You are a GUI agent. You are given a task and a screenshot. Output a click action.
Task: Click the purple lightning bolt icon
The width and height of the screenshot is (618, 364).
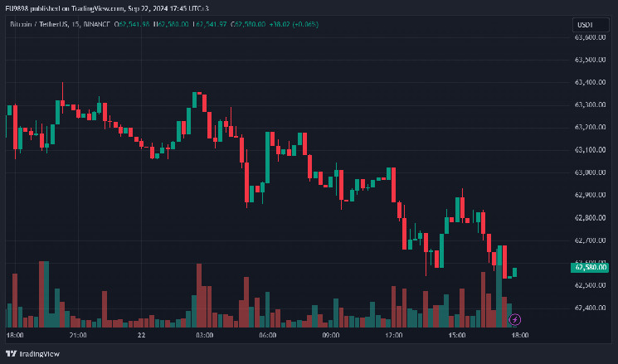coord(515,318)
